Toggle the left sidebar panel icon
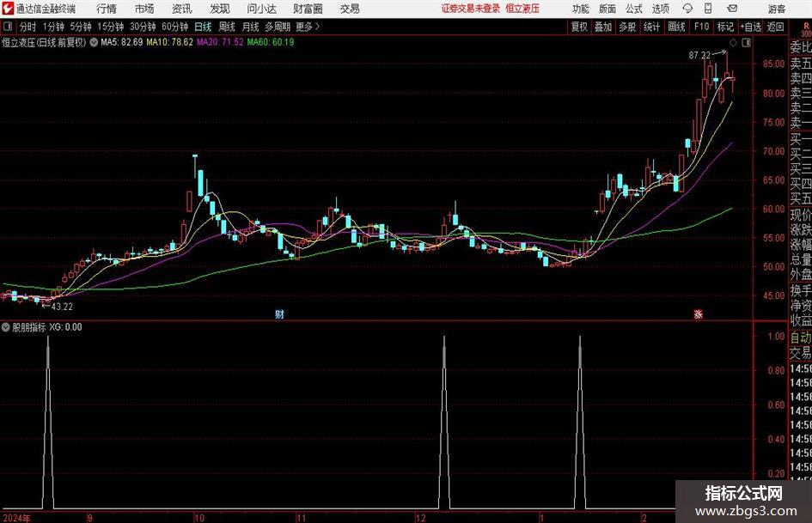Image resolution: width=812 pixels, height=523 pixels. tap(8, 27)
